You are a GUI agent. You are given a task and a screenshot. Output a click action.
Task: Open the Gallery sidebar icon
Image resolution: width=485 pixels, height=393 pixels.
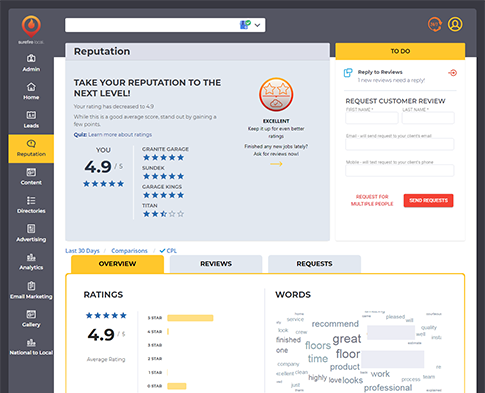click(31, 314)
